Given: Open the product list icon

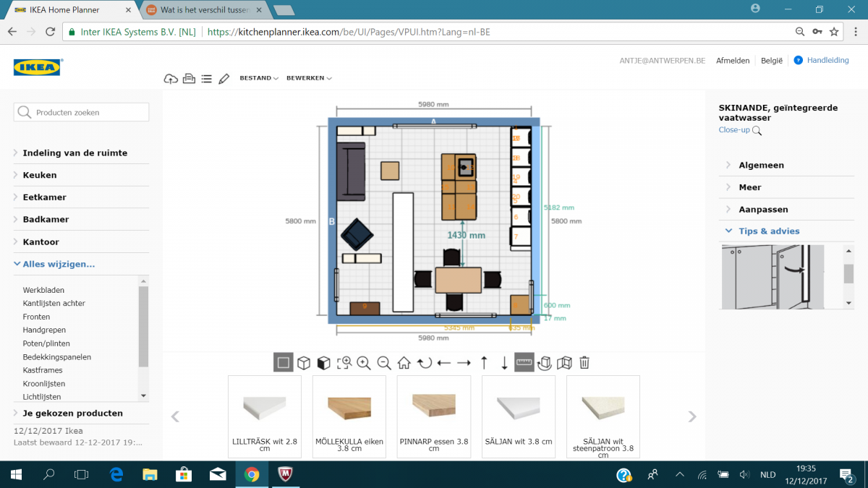Looking at the screenshot, I should [x=206, y=78].
